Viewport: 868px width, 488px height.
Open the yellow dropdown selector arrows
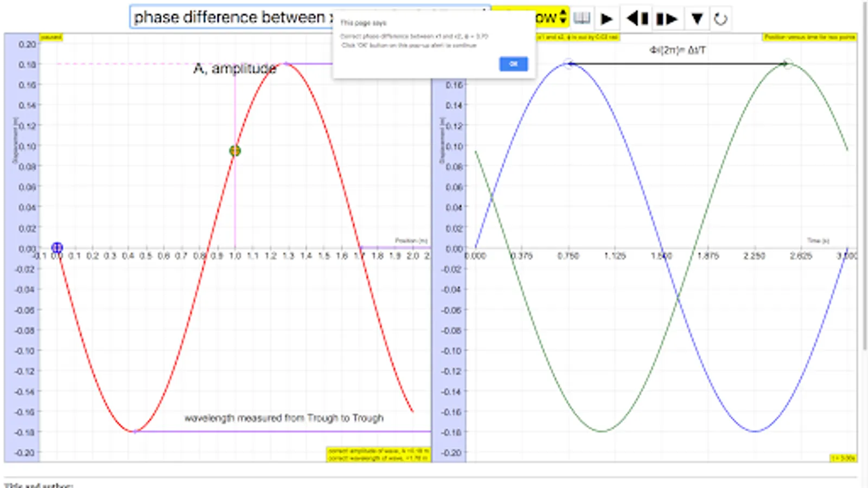tap(563, 17)
